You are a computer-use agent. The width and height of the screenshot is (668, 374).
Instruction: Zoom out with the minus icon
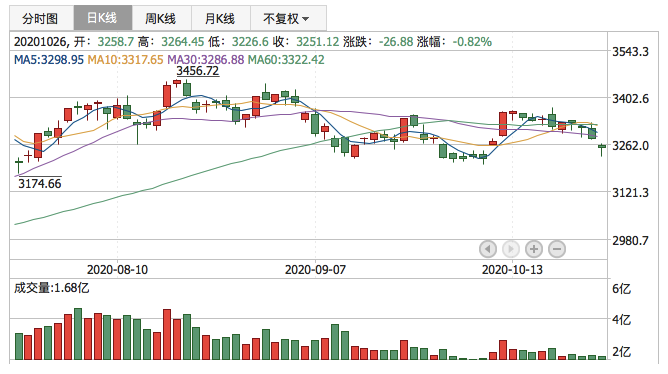pyautogui.click(x=557, y=249)
